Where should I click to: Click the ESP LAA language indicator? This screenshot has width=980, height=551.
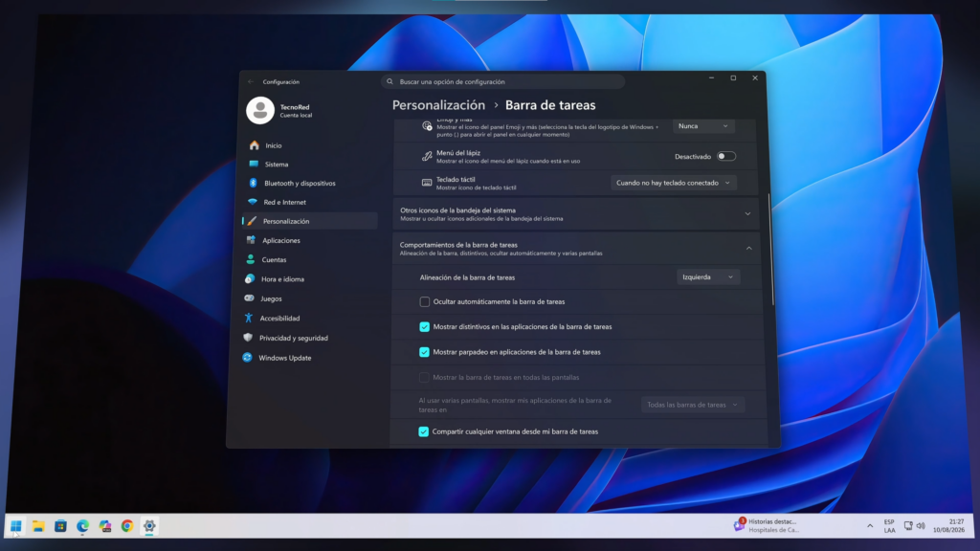pos(889,526)
